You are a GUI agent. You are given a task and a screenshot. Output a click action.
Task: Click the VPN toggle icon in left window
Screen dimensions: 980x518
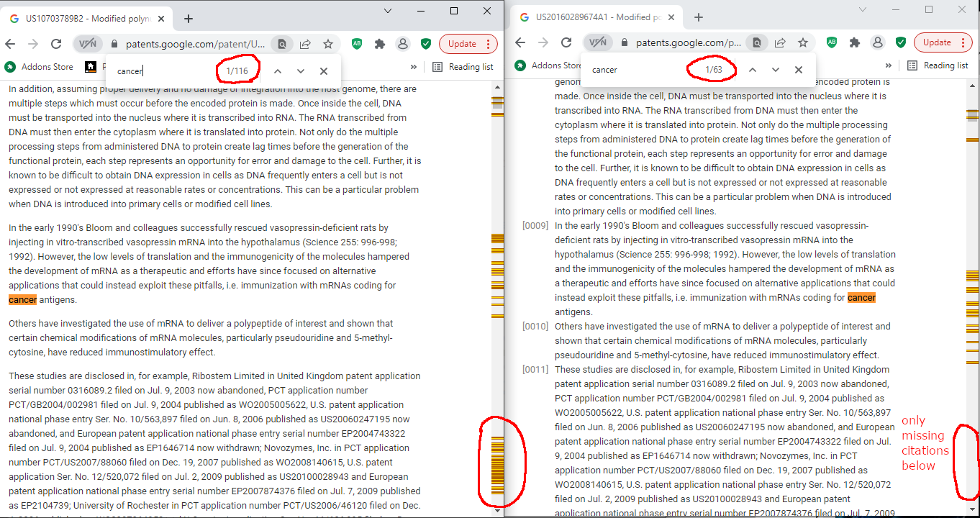[x=87, y=44]
